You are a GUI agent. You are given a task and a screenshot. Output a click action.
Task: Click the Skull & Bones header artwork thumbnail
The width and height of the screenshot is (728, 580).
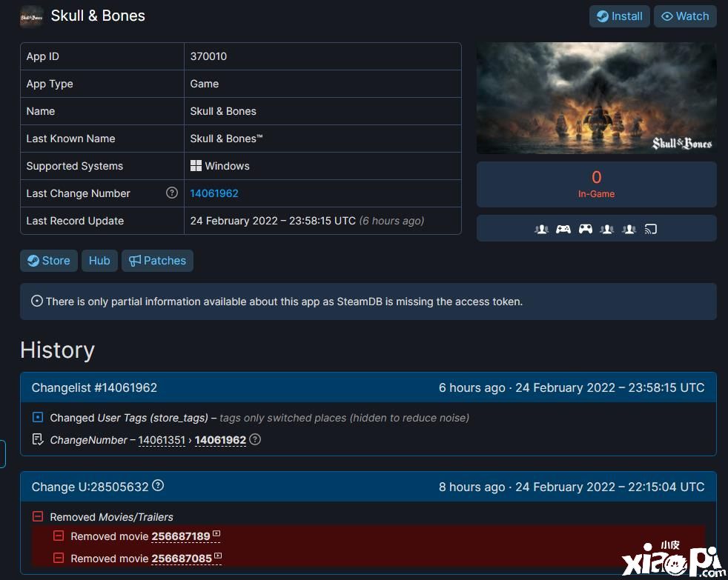pyautogui.click(x=597, y=99)
